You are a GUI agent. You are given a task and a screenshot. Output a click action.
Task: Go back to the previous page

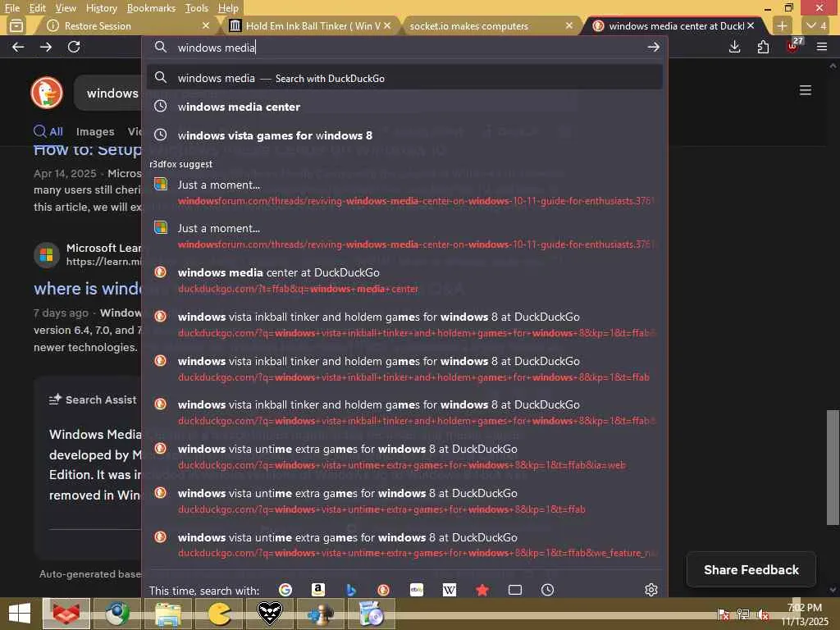[18, 47]
